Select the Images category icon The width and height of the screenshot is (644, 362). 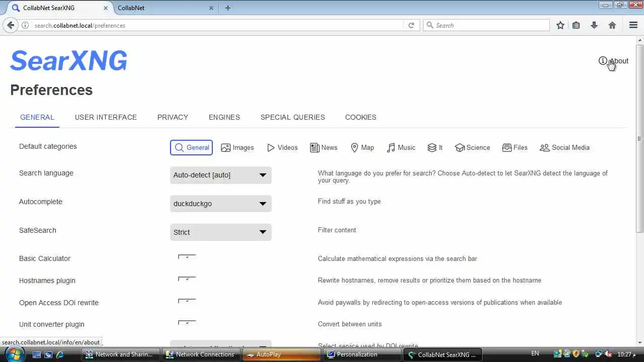click(226, 148)
